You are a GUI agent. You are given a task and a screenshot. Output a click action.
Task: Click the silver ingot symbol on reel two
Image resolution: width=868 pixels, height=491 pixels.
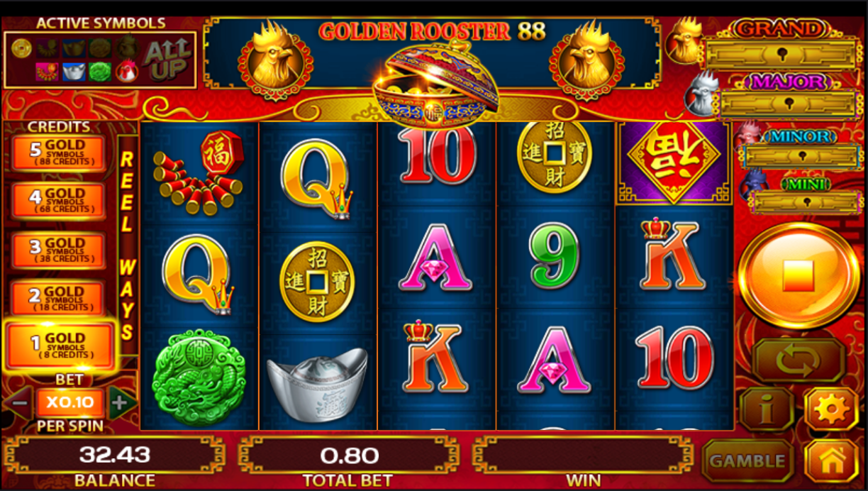pyautogui.click(x=317, y=382)
